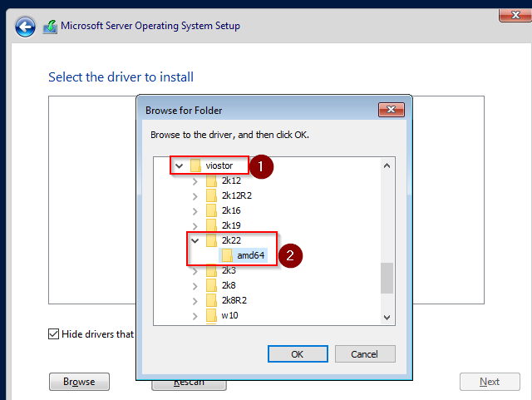This screenshot has height=400, width=532.
Task: Click the viostor folder icon
Action: point(196,165)
